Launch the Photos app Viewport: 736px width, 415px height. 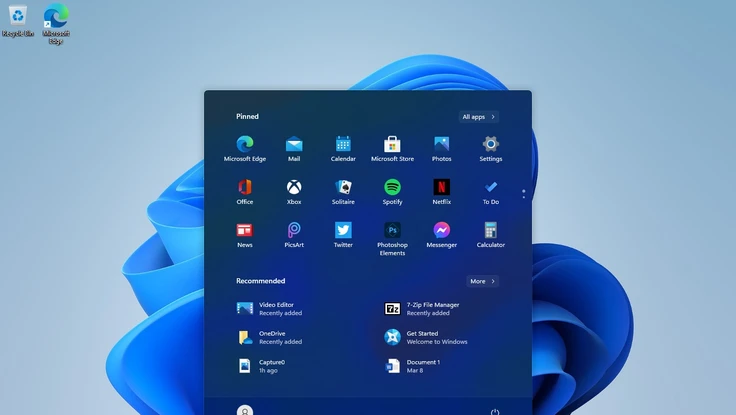point(442,148)
